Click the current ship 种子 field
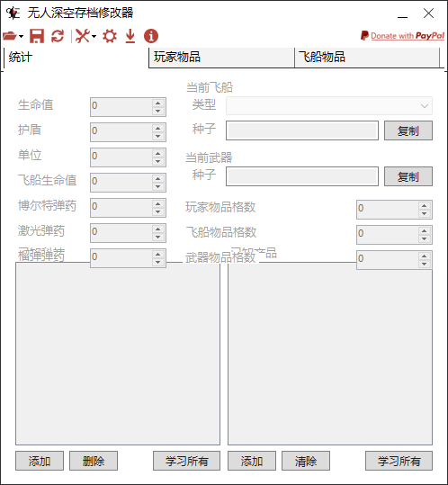 [x=302, y=130]
